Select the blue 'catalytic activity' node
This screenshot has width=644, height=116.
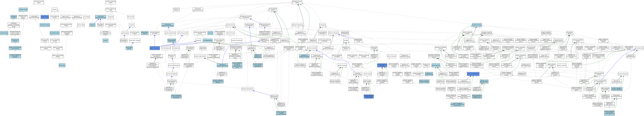click(x=23, y=9)
